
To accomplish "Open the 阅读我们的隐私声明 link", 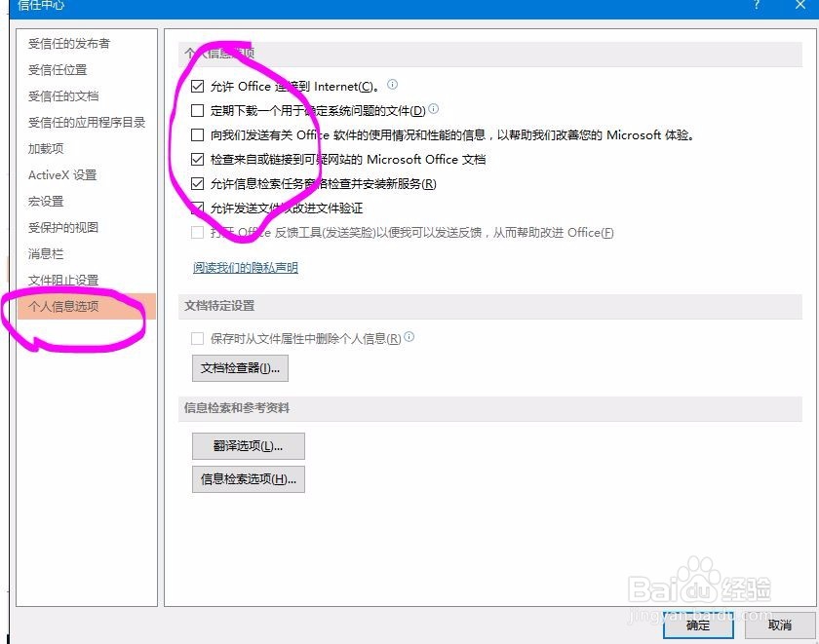I will click(x=246, y=268).
